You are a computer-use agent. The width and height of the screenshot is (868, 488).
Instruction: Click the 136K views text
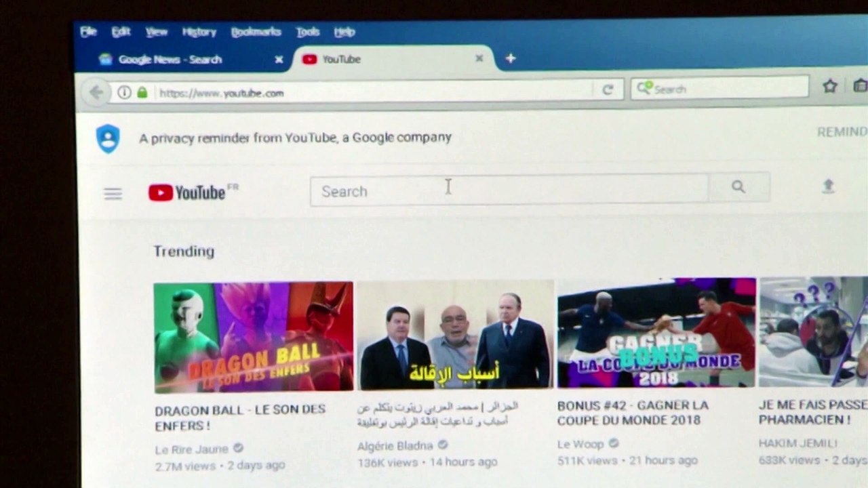(388, 462)
